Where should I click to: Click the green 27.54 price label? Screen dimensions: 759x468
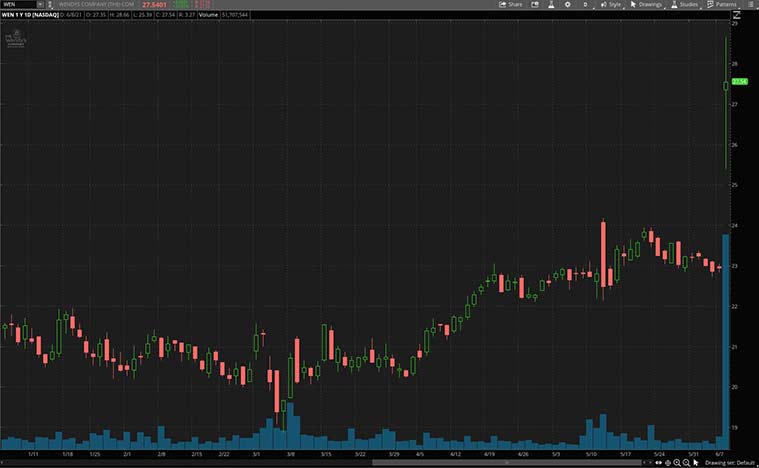(740, 81)
